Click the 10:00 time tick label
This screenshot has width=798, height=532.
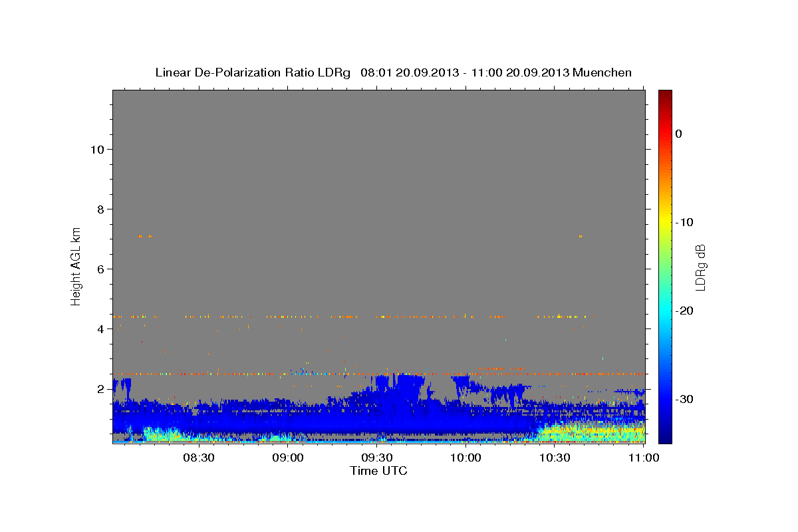point(465,458)
